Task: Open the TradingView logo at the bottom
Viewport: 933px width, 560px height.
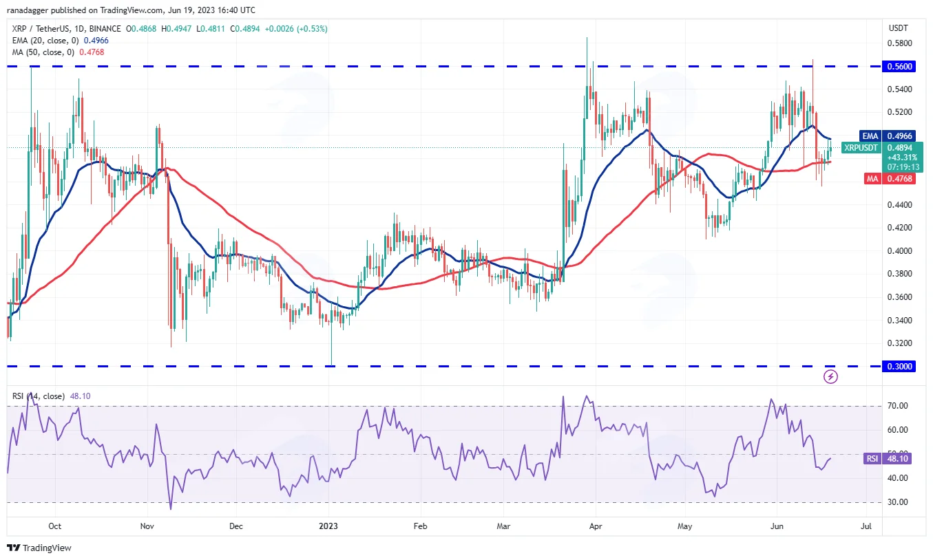Action: coord(39,548)
